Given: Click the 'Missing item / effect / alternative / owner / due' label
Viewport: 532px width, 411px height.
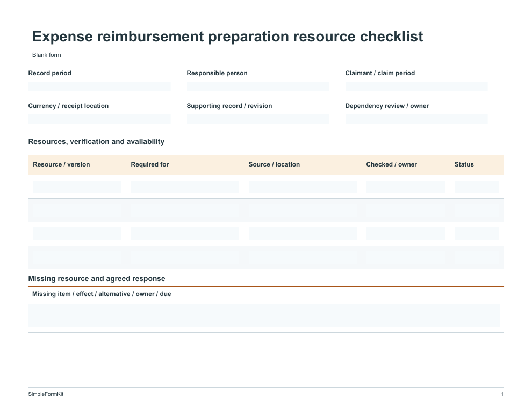Looking at the screenshot, I should (102, 294).
